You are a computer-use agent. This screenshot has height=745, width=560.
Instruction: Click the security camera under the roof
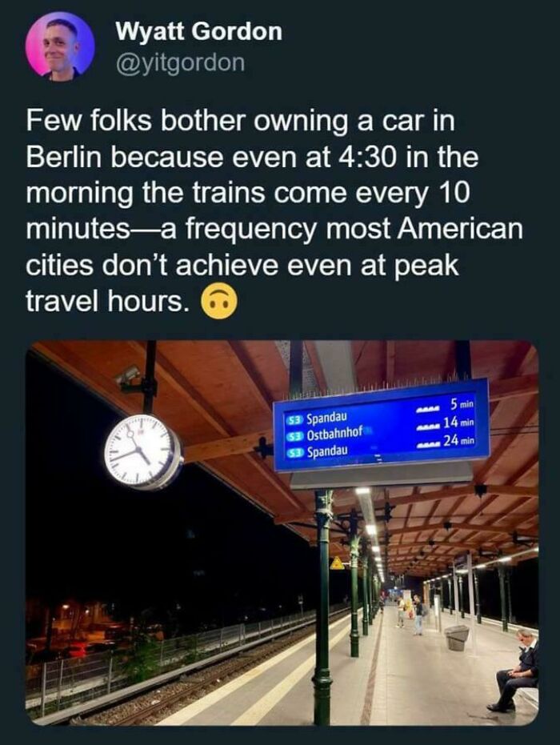(x=127, y=375)
